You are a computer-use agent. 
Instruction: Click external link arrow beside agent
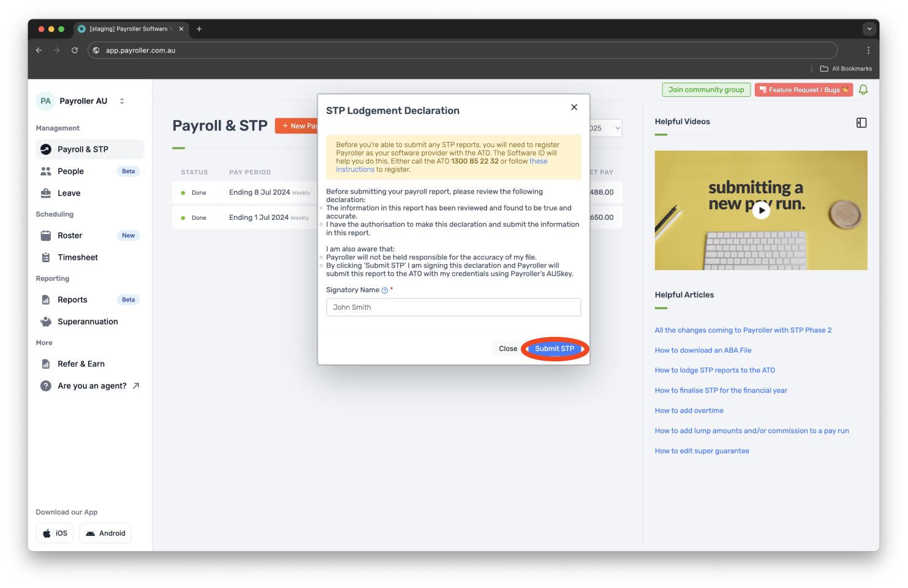click(x=136, y=386)
